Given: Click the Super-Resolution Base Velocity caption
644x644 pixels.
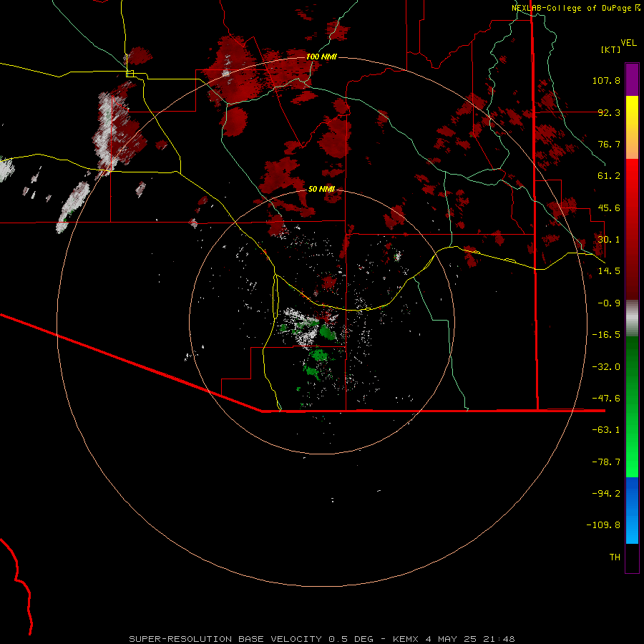Looking at the screenshot, I should point(321,639).
